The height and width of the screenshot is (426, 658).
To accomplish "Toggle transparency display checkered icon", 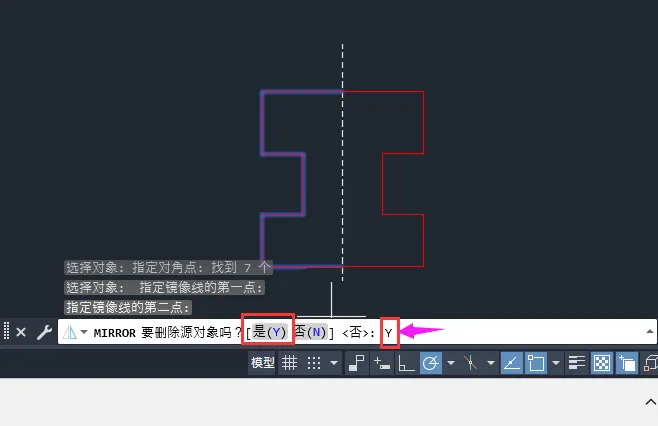I will 602,363.
